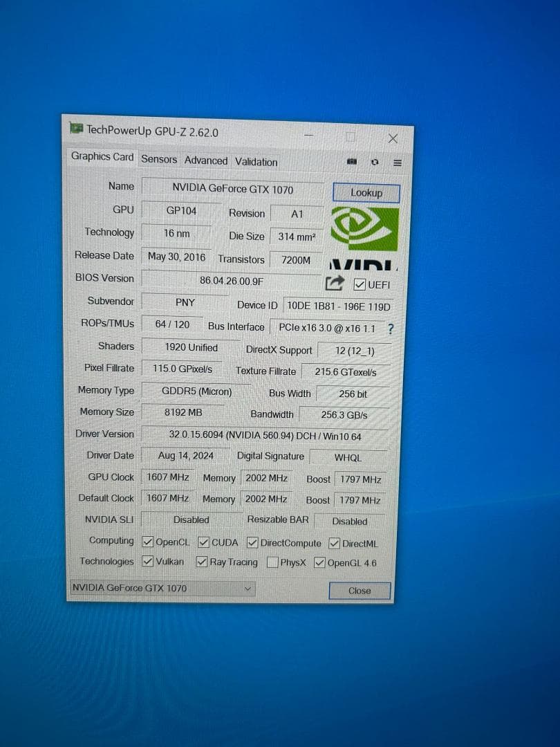
Task: Toggle the PhysX checkbox
Action: point(273,562)
